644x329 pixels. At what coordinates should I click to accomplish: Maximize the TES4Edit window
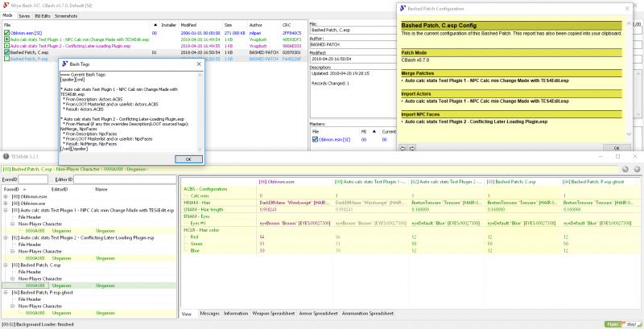(617, 156)
